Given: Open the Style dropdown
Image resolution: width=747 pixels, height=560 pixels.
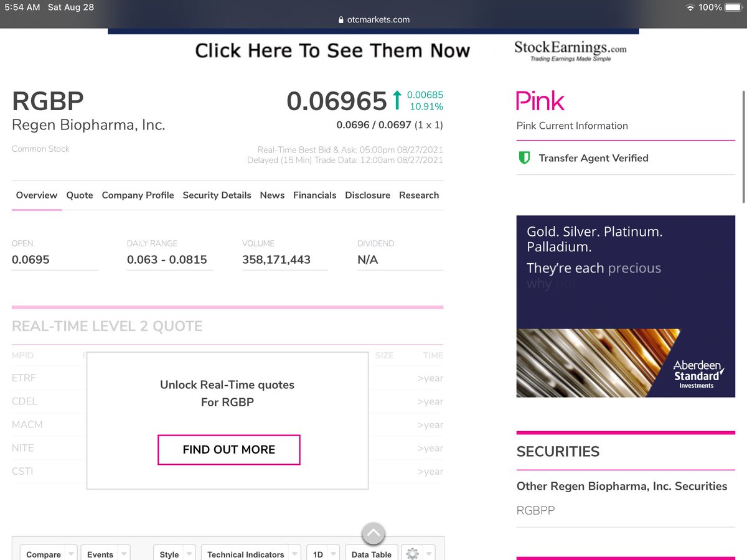Looking at the screenshot, I should click(174, 554).
